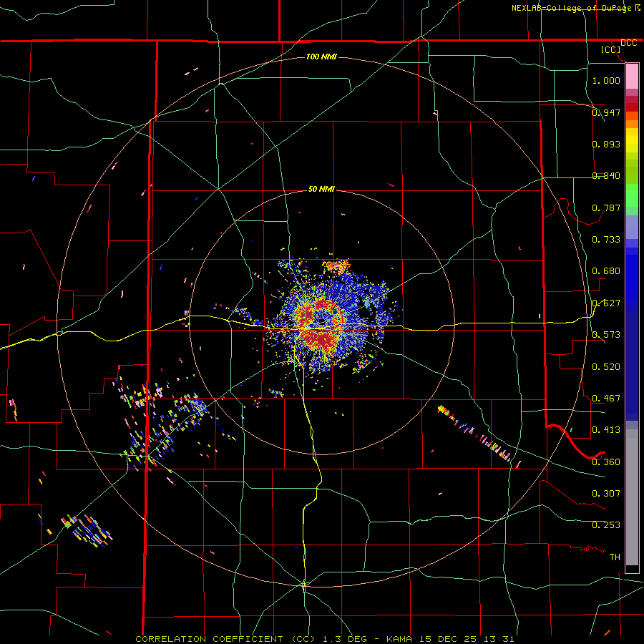
Task: Click "CORRELATION COEFFICIENT" in the bottom caption
Action: click(209, 639)
